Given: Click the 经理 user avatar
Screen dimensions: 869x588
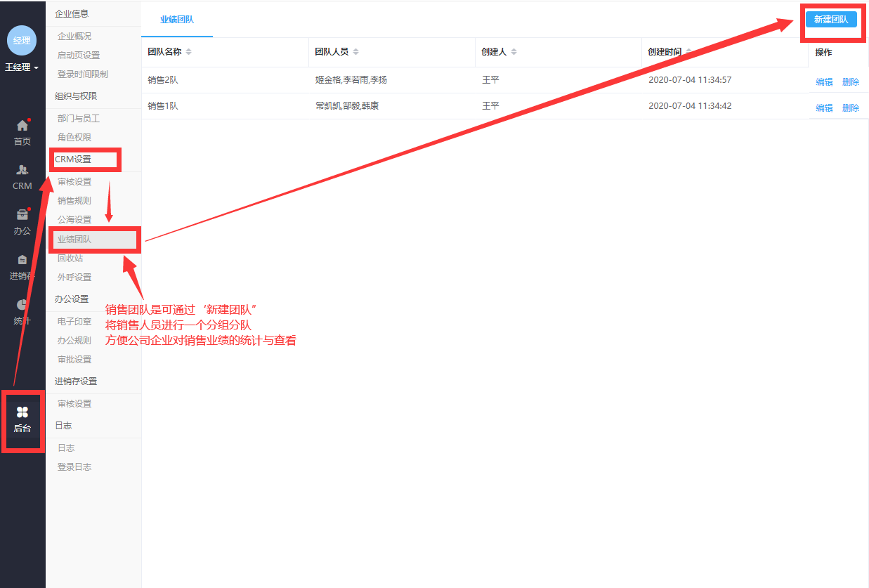Looking at the screenshot, I should tap(22, 40).
